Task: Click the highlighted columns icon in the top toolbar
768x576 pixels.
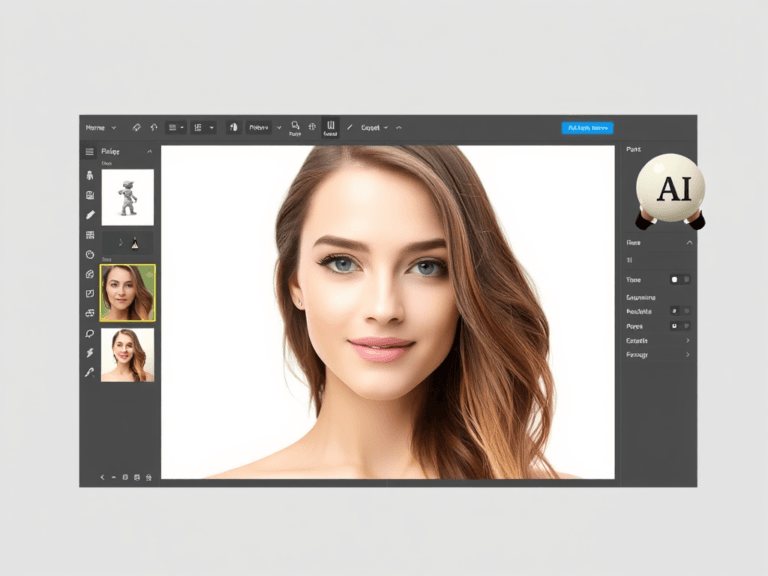Action: click(331, 128)
